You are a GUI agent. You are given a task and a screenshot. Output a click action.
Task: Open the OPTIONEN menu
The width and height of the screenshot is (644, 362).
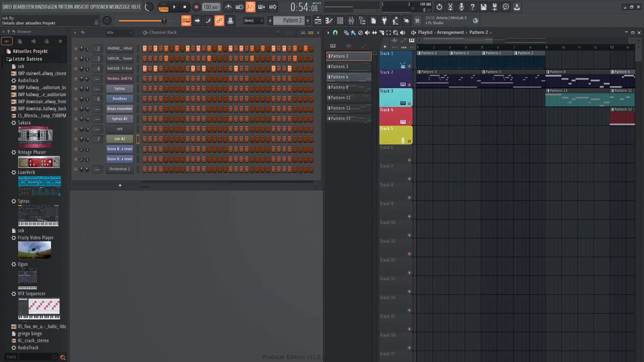pyautogui.click(x=99, y=7)
